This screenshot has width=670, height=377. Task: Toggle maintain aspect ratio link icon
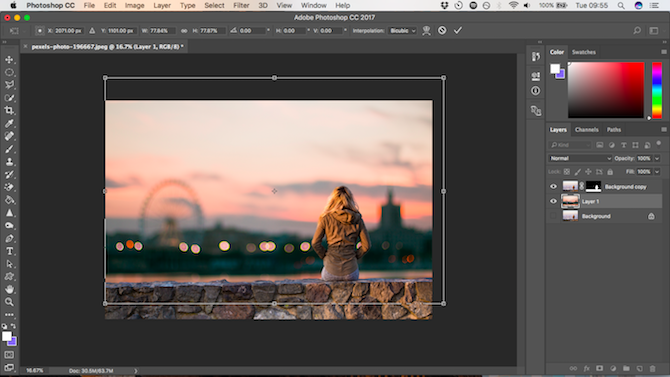coord(184,31)
